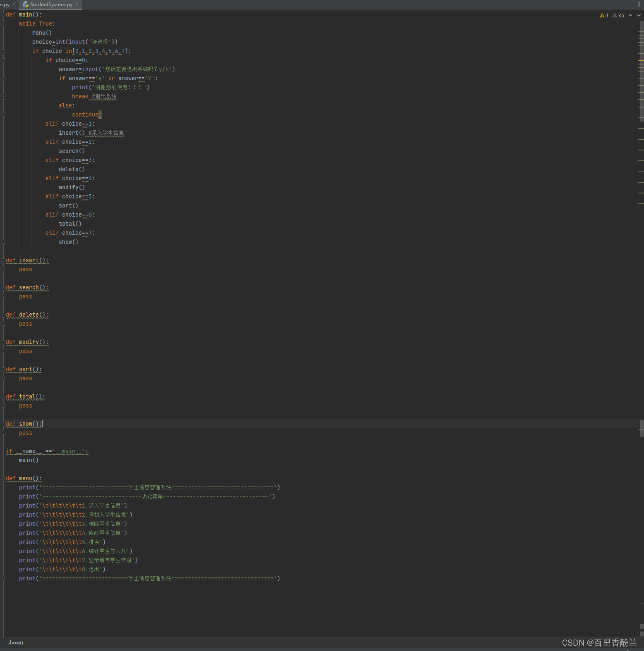The image size is (644, 651).
Task: Click the 'continue' statement
Action: click(x=86, y=114)
